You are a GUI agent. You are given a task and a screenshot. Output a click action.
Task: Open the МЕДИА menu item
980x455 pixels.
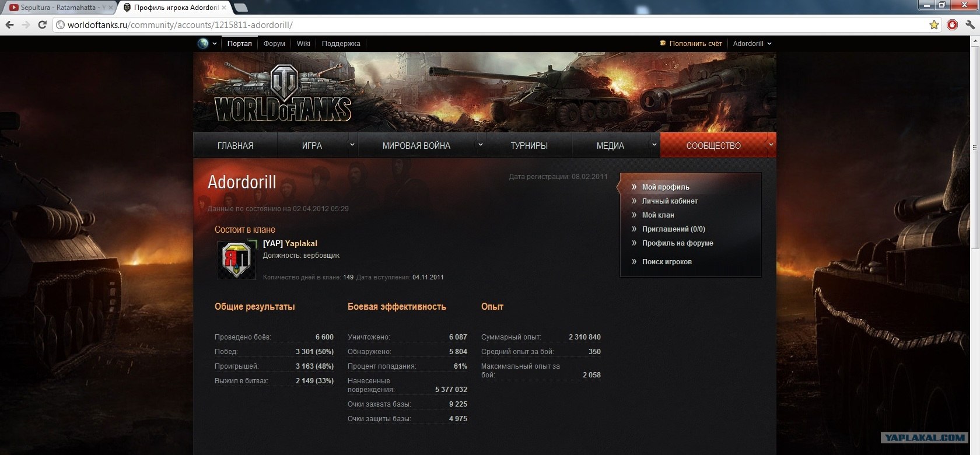pyautogui.click(x=610, y=146)
